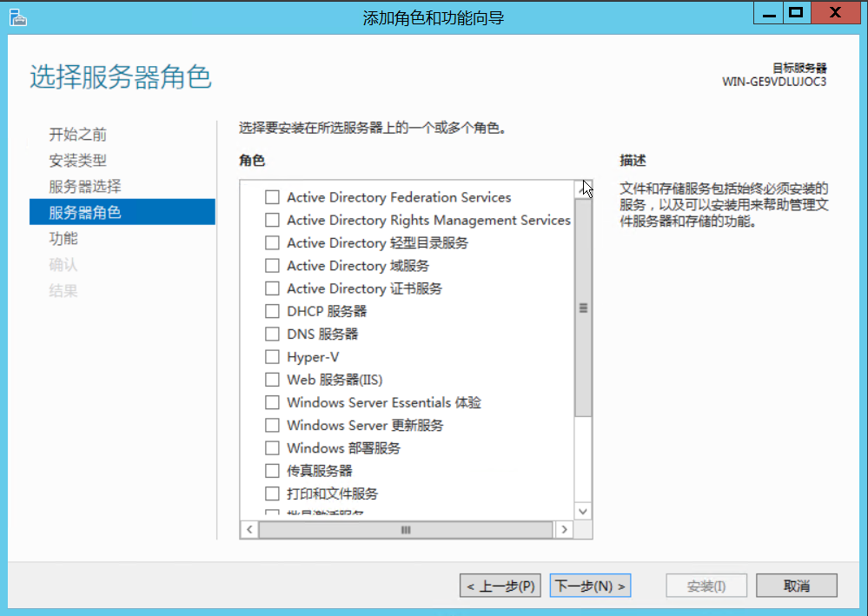Click the wizard icon in the title bar
The image size is (868, 616).
pyautogui.click(x=17, y=16)
